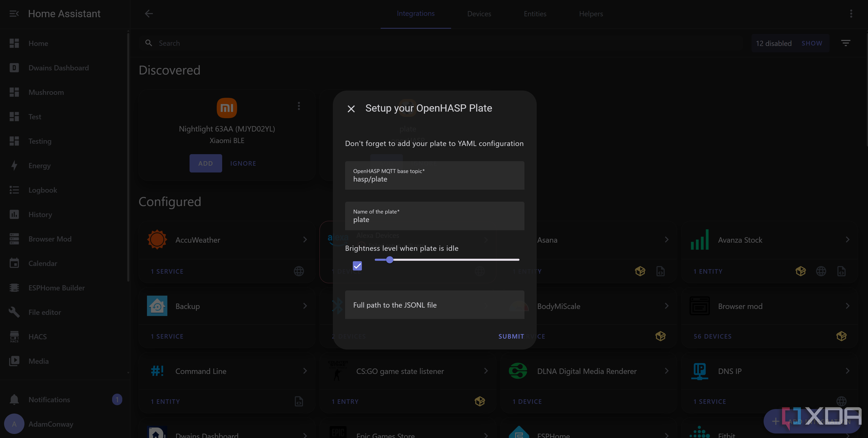Toggle the sidebar hamburger menu icon

(x=14, y=14)
